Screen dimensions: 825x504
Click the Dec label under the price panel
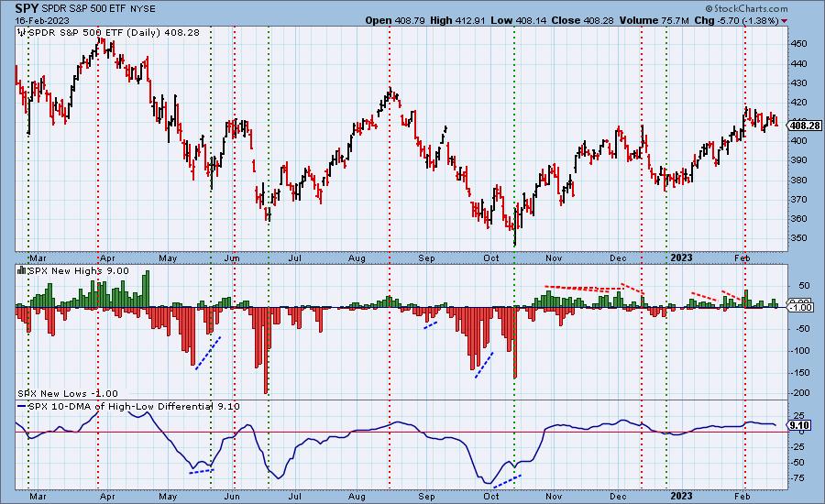tap(618, 258)
